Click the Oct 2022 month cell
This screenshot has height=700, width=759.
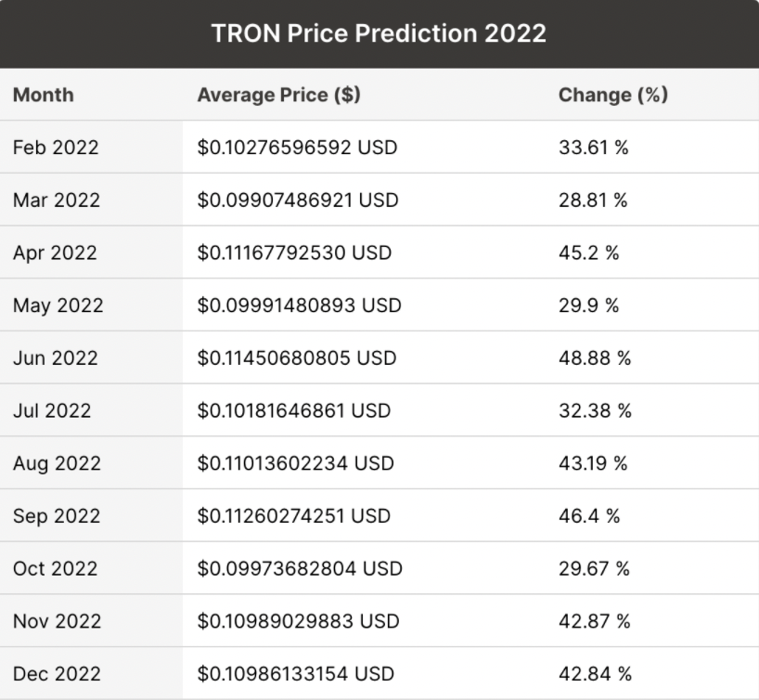55,568
